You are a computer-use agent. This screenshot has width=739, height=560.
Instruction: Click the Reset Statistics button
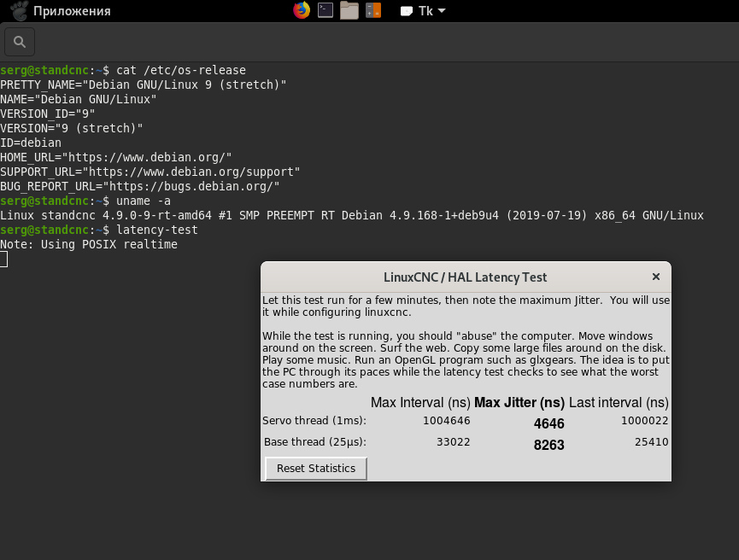316,469
